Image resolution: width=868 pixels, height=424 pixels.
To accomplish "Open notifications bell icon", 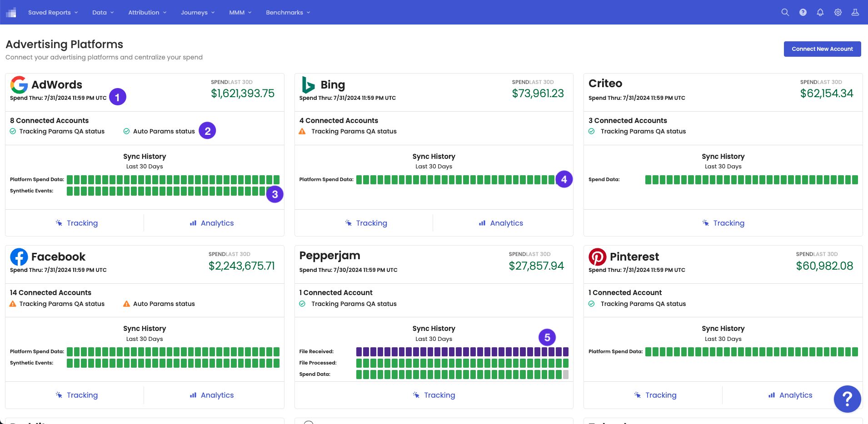I will click(x=820, y=12).
